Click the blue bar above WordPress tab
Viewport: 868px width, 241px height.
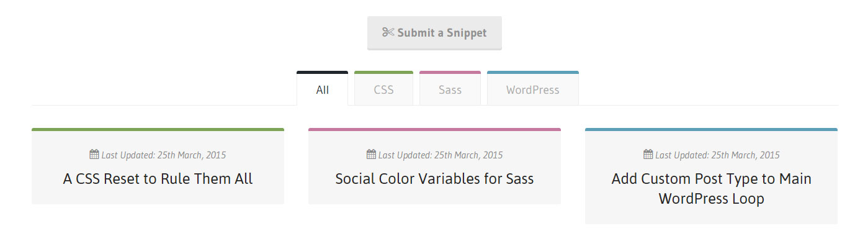(x=532, y=72)
